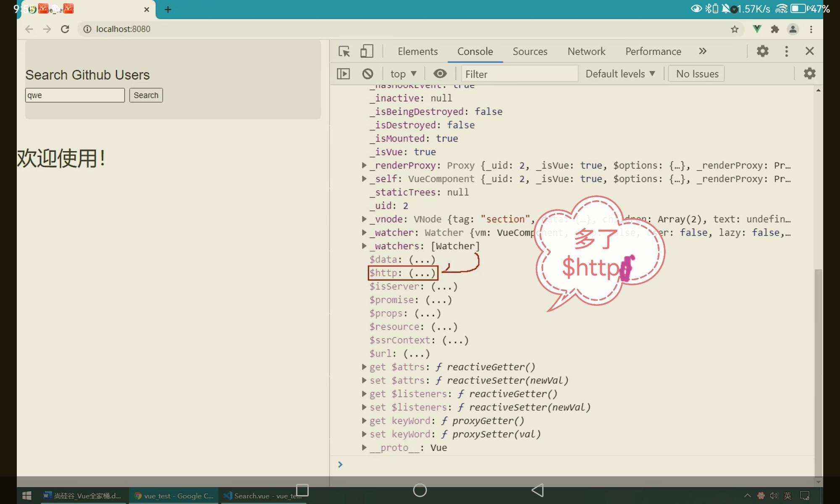Reload the localhost page
This screenshot has width=840, height=504.
tap(65, 29)
